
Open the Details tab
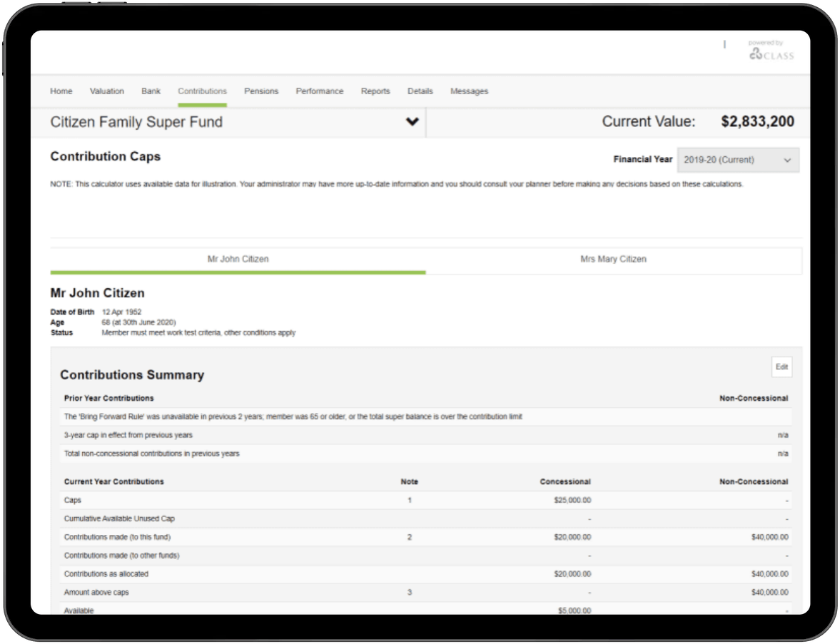click(x=420, y=91)
